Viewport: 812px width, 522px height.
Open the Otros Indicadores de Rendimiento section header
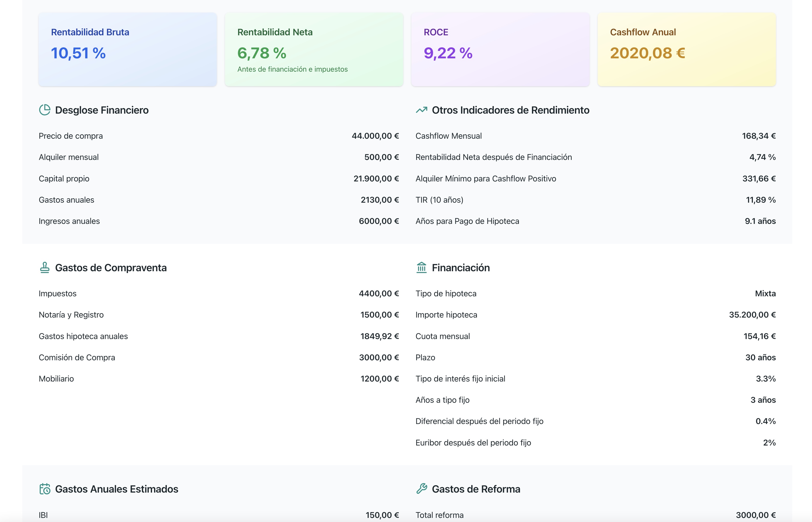tap(510, 110)
